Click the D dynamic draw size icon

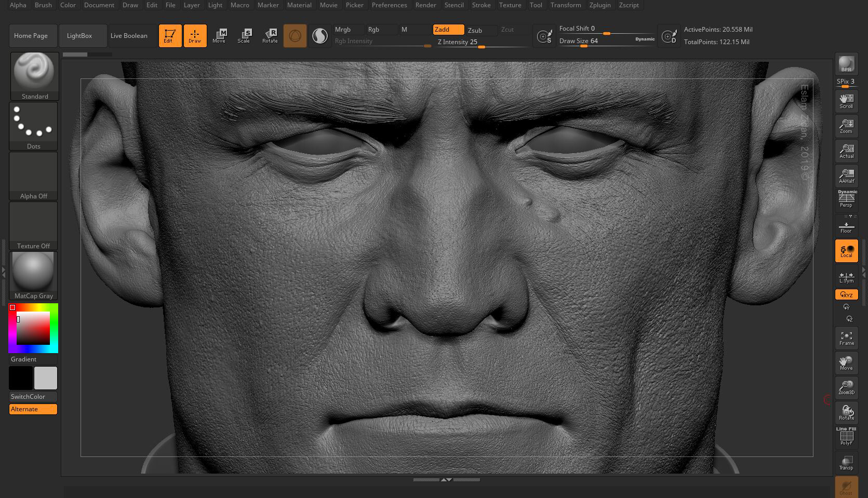tap(669, 36)
